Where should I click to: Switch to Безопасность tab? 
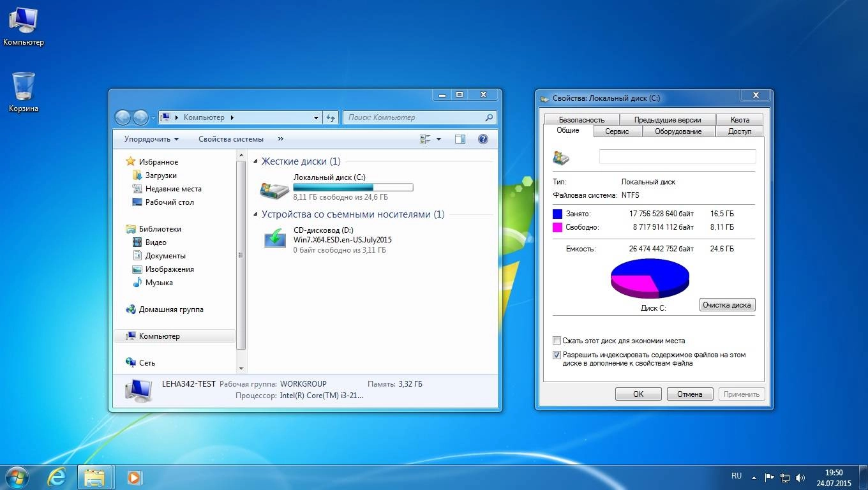click(581, 119)
